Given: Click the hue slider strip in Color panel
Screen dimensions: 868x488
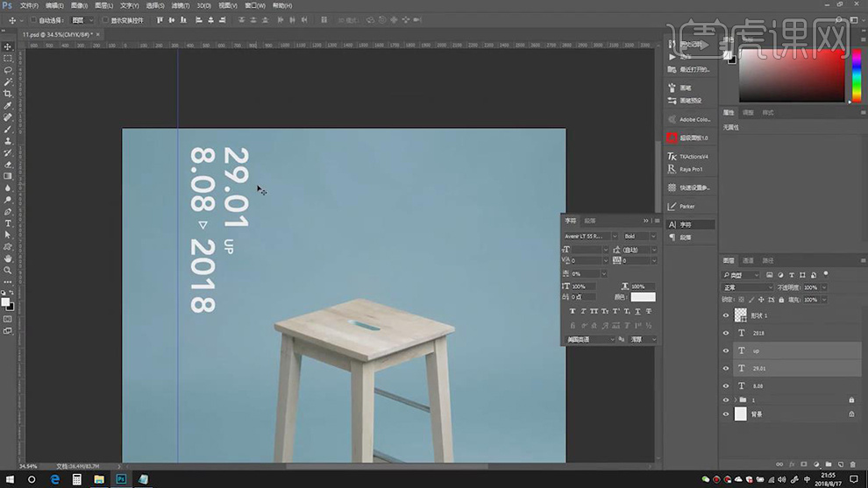Looking at the screenshot, I should click(857, 74).
